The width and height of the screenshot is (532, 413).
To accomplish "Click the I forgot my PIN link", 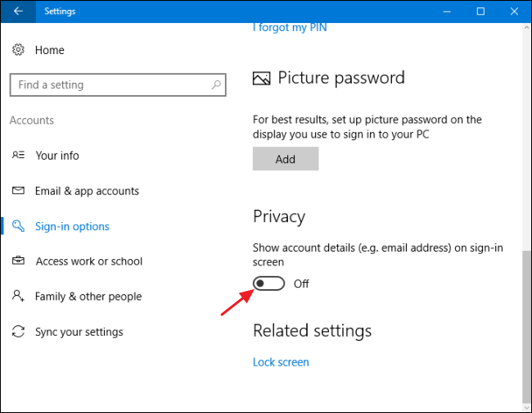I will point(291,28).
